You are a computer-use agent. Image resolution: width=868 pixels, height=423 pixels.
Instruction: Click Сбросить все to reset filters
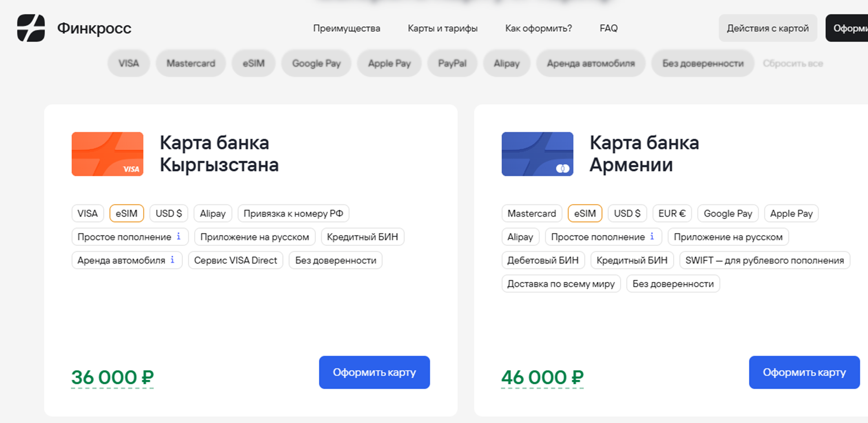[793, 63]
